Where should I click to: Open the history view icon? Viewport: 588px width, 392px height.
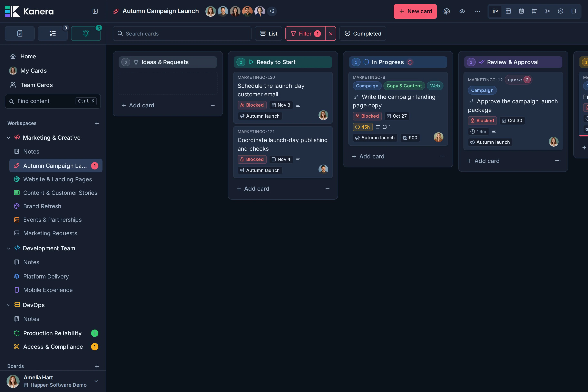tap(560, 11)
